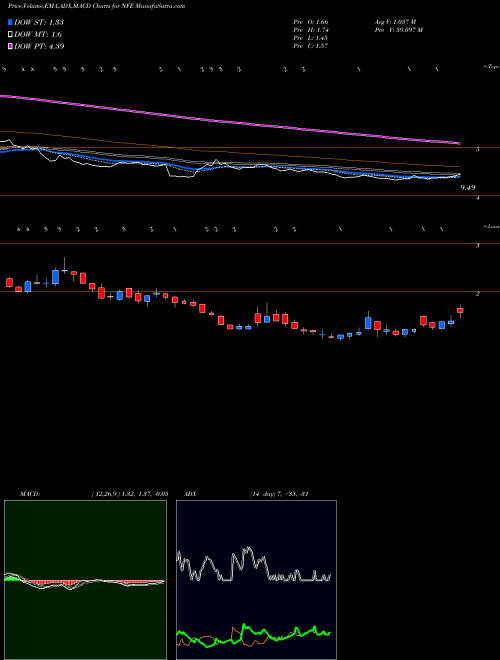Click the 'ADX' panel heading

(190, 494)
